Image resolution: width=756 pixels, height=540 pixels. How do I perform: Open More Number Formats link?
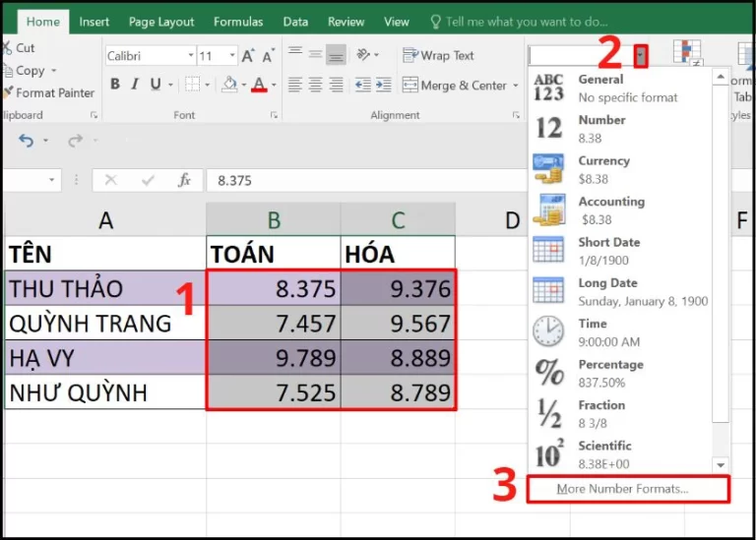point(628,489)
